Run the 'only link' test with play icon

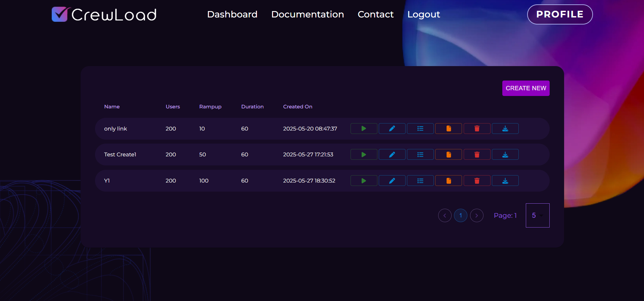pyautogui.click(x=364, y=129)
